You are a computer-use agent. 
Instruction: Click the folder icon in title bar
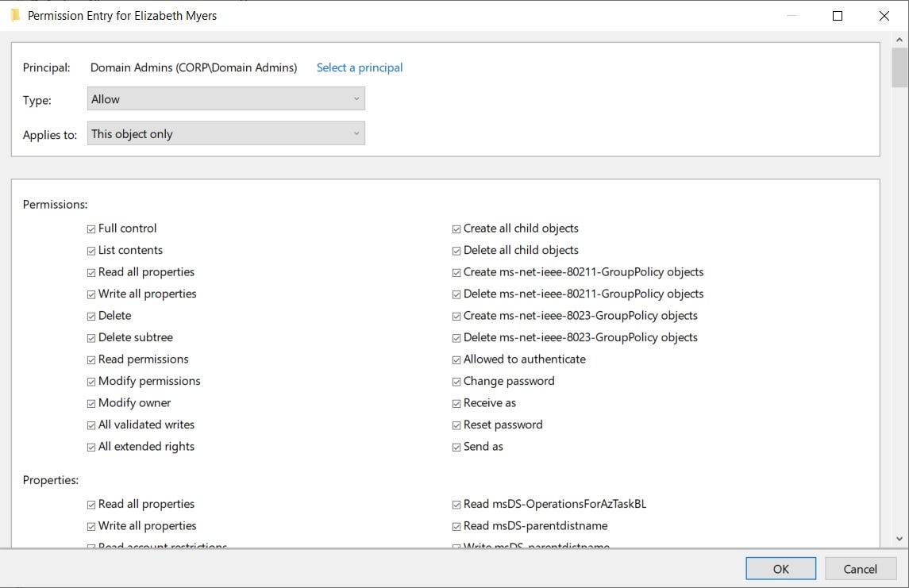click(16, 15)
